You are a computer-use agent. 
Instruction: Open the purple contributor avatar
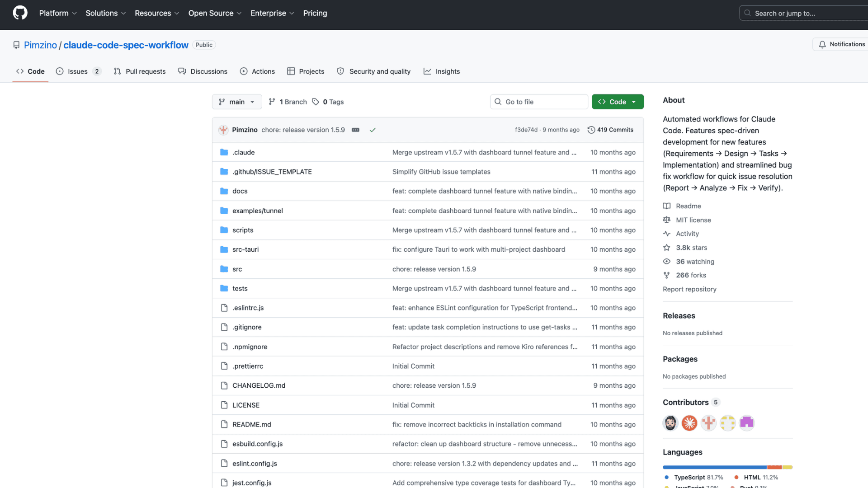[747, 423]
